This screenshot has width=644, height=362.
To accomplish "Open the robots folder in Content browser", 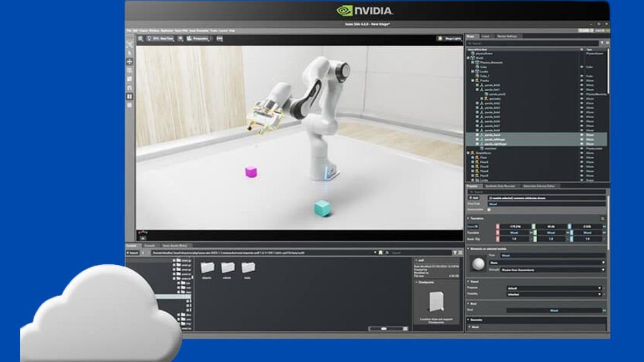I will [x=228, y=267].
